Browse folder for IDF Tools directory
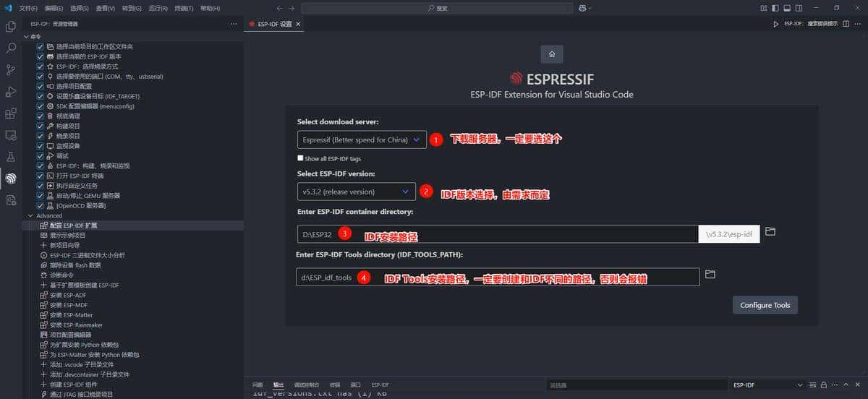The height and width of the screenshot is (399, 868). pyautogui.click(x=710, y=274)
